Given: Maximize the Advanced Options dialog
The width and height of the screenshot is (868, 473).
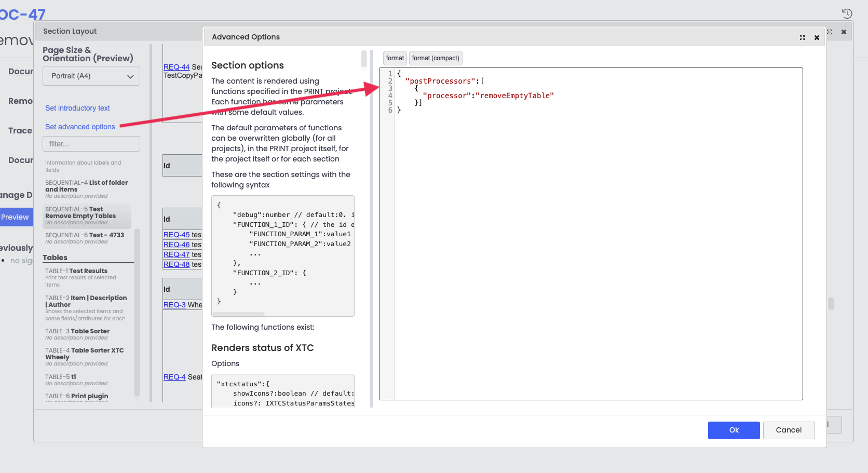Looking at the screenshot, I should pos(802,38).
